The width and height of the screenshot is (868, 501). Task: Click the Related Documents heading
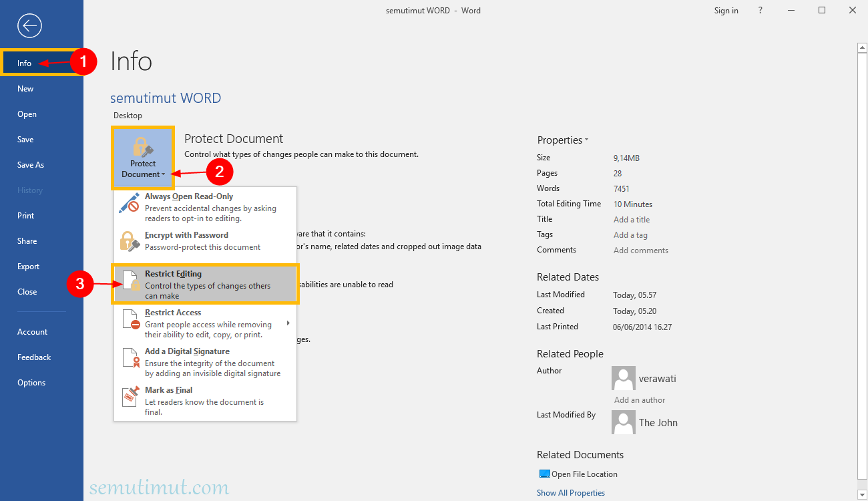click(580, 455)
